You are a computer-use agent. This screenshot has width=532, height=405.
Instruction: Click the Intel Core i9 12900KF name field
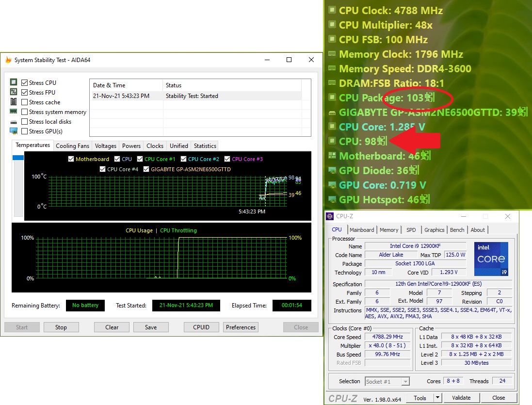pyautogui.click(x=415, y=246)
